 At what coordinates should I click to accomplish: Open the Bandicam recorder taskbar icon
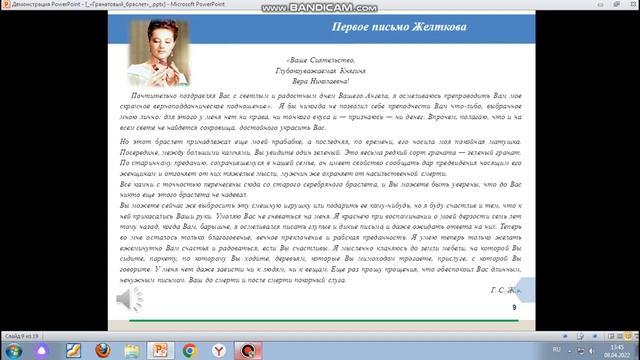coord(248,350)
